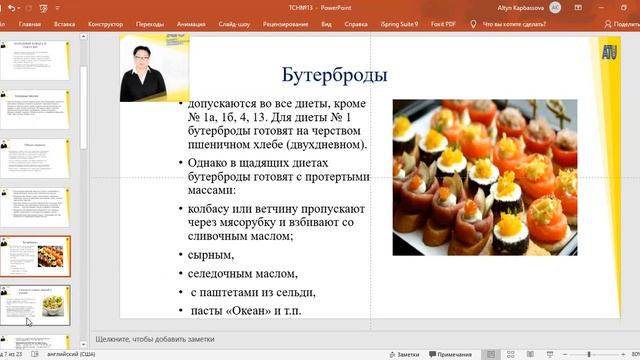This screenshot has width=640, height=360.
Task: Click slide counter '7 из 23' in status bar
Action: pos(11,354)
